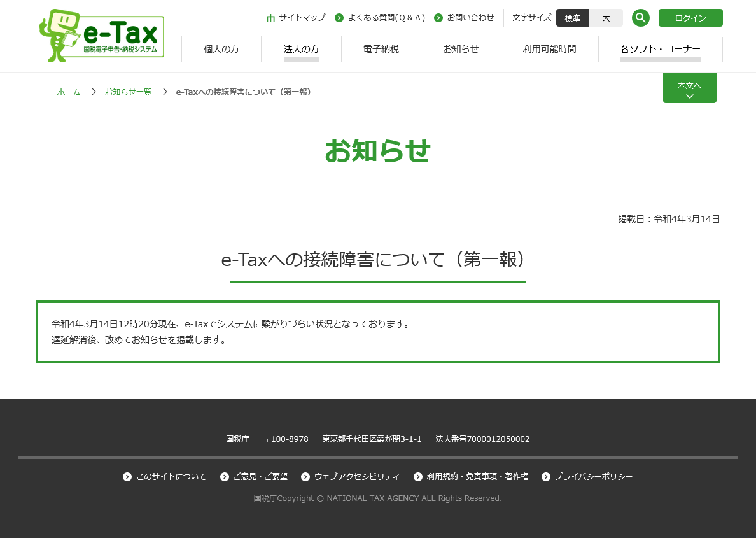Viewport: 756px width, 543px height.
Task: Expand 各ソフト・コーナー menu
Action: click(660, 49)
